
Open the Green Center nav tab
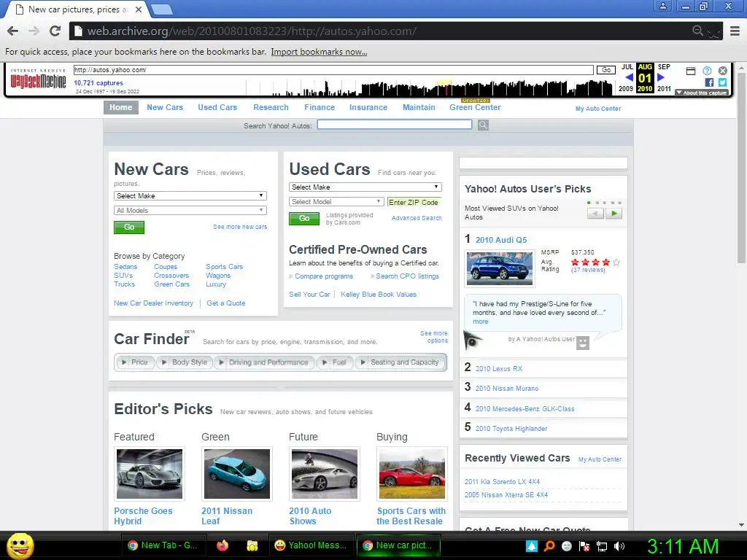(x=475, y=108)
